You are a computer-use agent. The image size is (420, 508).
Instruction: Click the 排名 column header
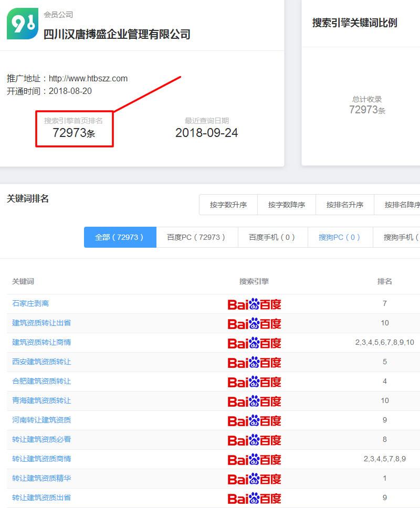tap(385, 281)
